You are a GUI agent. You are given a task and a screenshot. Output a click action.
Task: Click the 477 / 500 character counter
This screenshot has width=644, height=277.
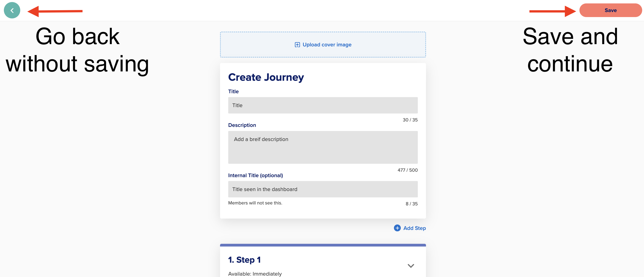[x=408, y=170]
